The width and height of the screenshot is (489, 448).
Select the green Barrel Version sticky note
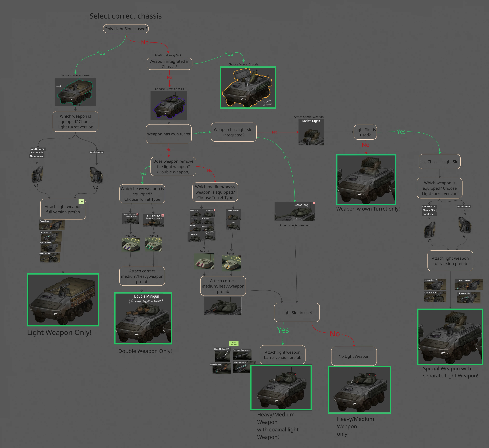click(234, 343)
